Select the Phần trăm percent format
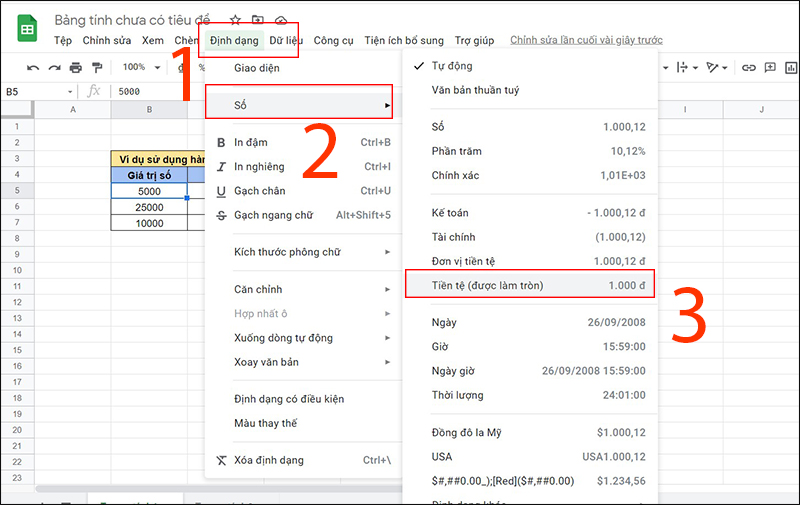This screenshot has width=800, height=505. click(530, 152)
